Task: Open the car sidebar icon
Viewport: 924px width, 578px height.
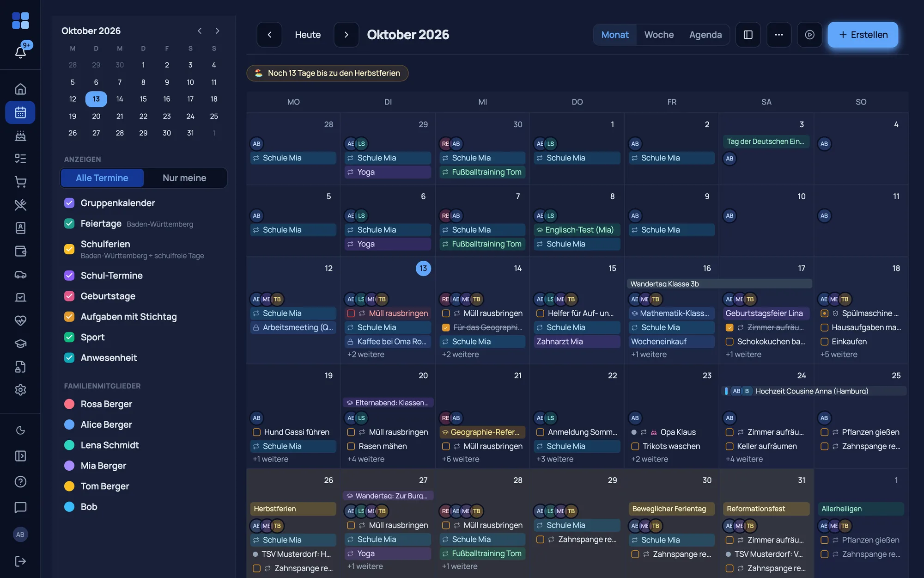Action: pyautogui.click(x=20, y=274)
